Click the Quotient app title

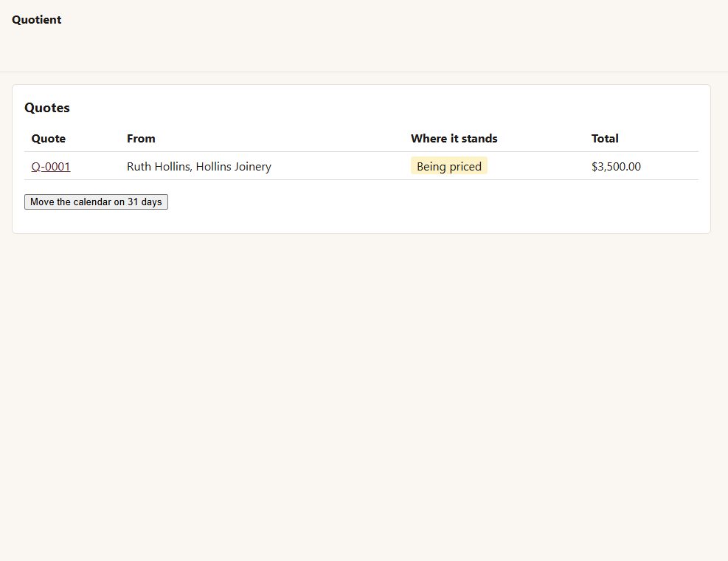36,19
